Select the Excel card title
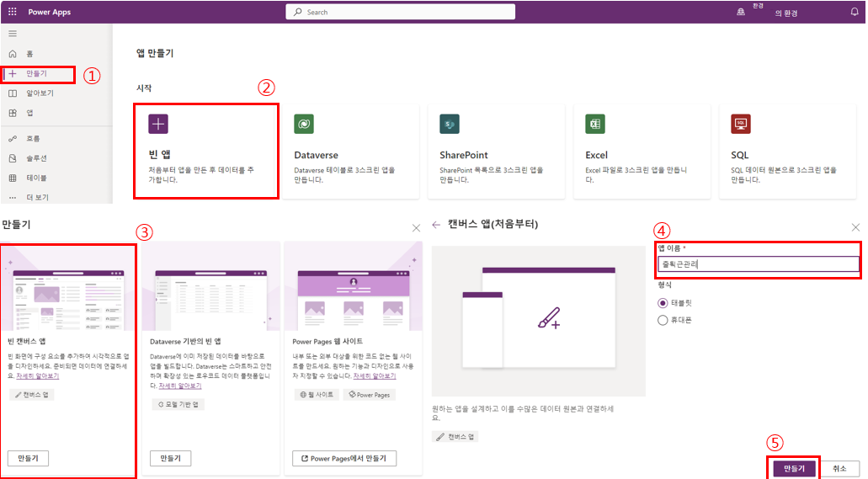Viewport: 868px width, 479px height. click(596, 155)
